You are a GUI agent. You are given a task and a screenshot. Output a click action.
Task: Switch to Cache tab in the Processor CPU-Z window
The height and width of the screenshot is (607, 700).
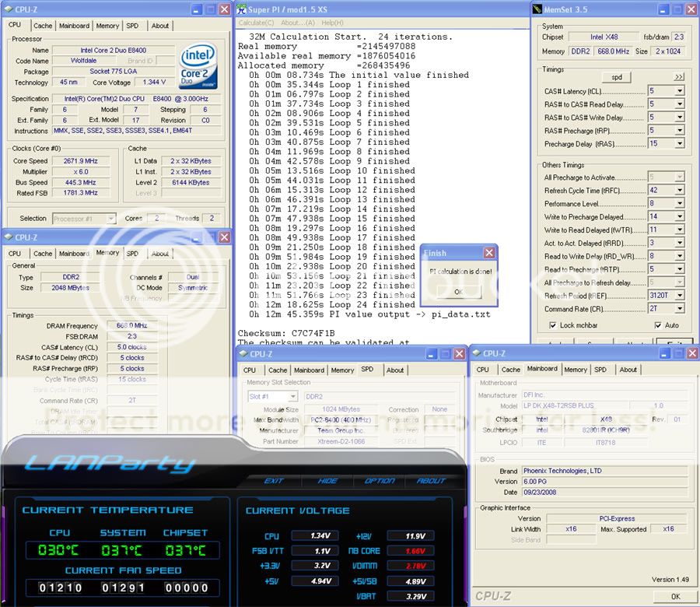point(43,26)
